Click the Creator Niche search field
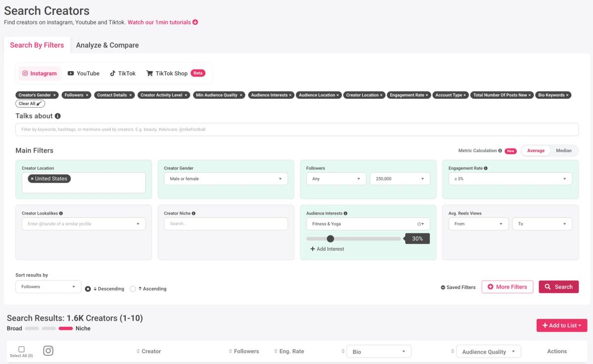The height and width of the screenshot is (364, 593). tap(226, 224)
